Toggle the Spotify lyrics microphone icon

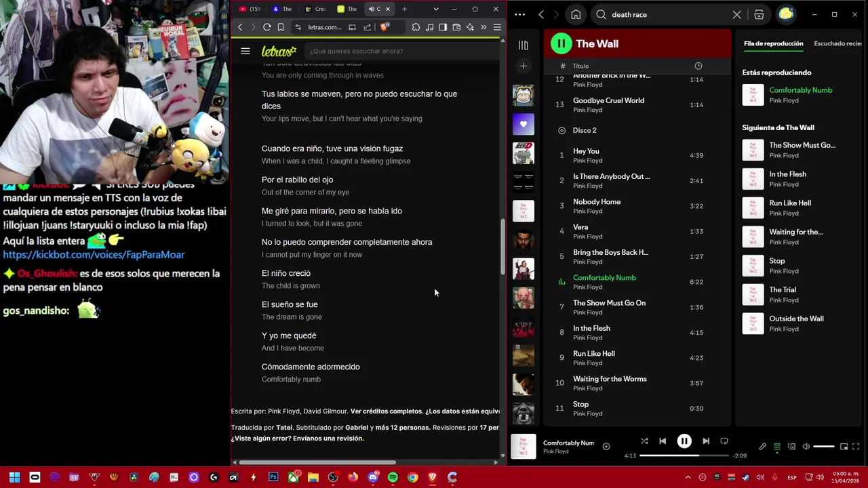click(x=762, y=447)
